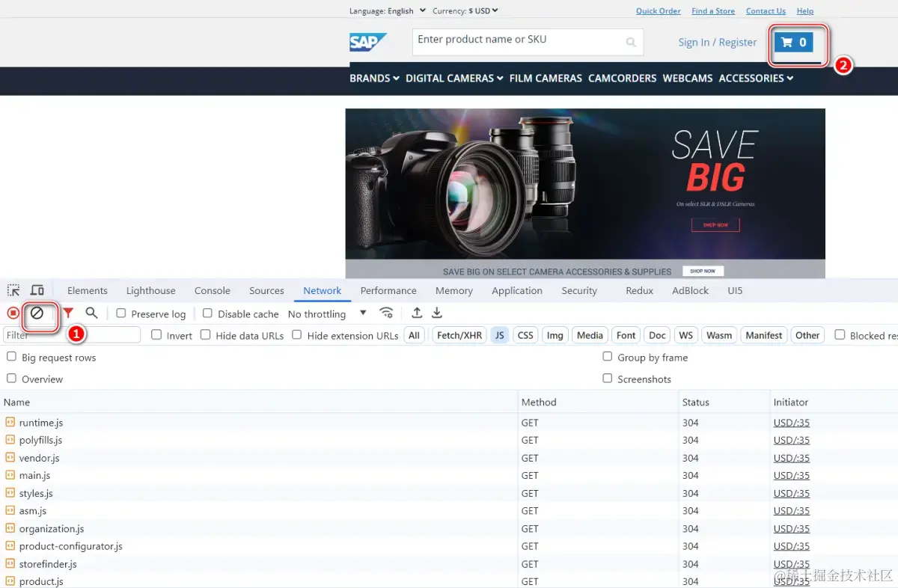Open the shopping cart with 0 items

pos(793,43)
